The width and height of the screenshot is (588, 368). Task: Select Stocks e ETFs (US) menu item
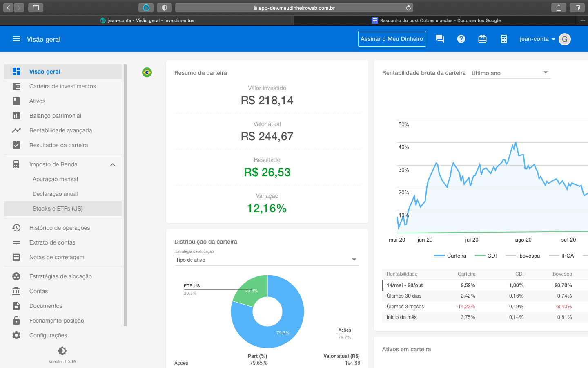point(58,209)
